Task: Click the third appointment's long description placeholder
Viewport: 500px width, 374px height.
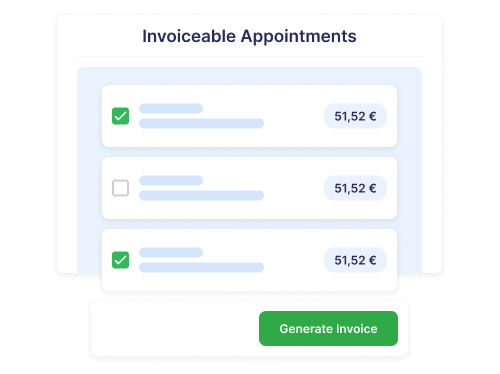Action: tap(201, 267)
